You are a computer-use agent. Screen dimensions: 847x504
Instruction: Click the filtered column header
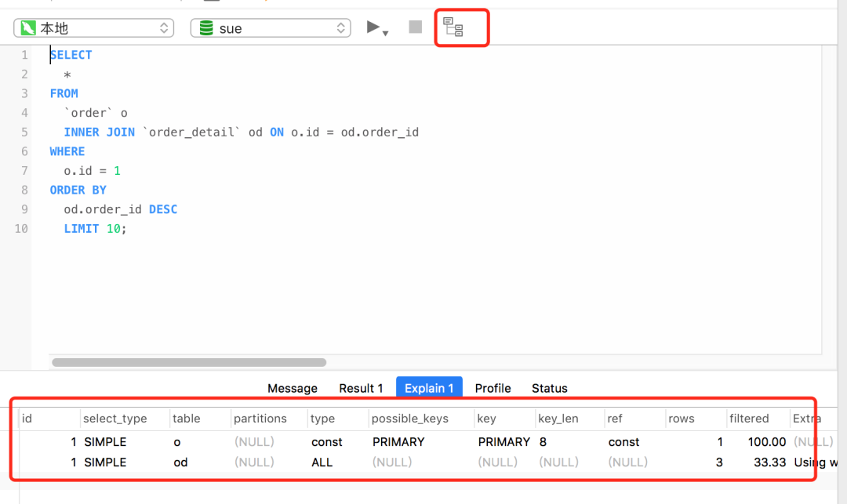tap(749, 418)
